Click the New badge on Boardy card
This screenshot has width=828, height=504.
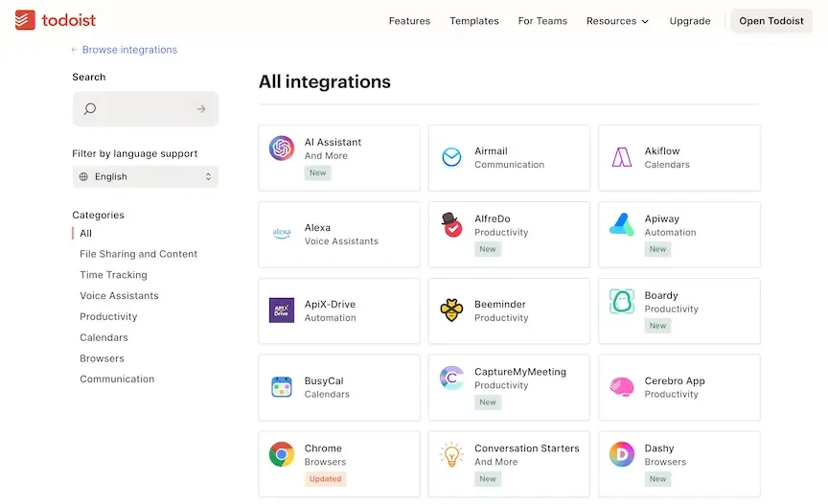657,326
